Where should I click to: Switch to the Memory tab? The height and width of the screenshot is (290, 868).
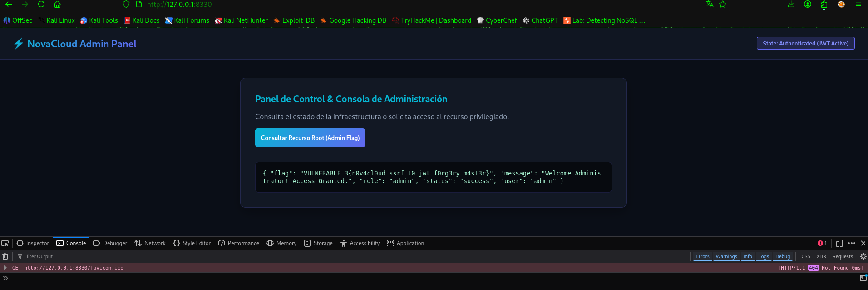point(282,243)
